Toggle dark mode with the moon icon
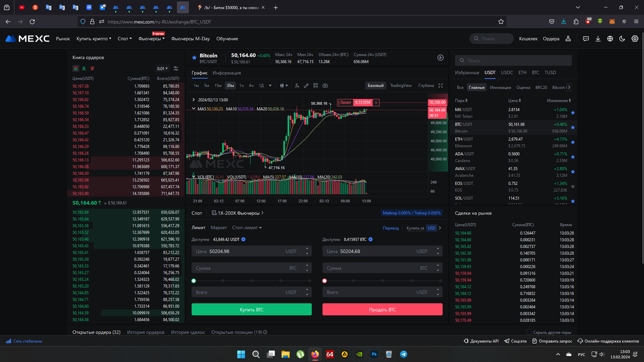Image resolution: width=644 pixels, height=362 pixels. [622, 39]
